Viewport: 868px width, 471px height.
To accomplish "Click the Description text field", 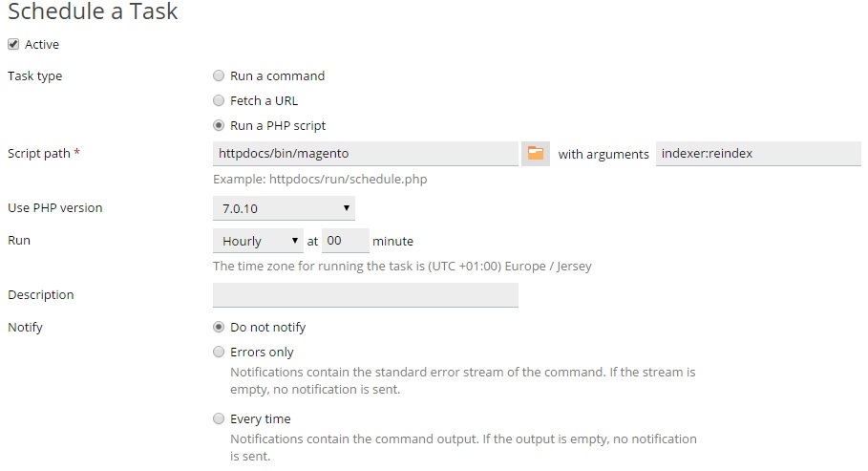I will click(366, 295).
